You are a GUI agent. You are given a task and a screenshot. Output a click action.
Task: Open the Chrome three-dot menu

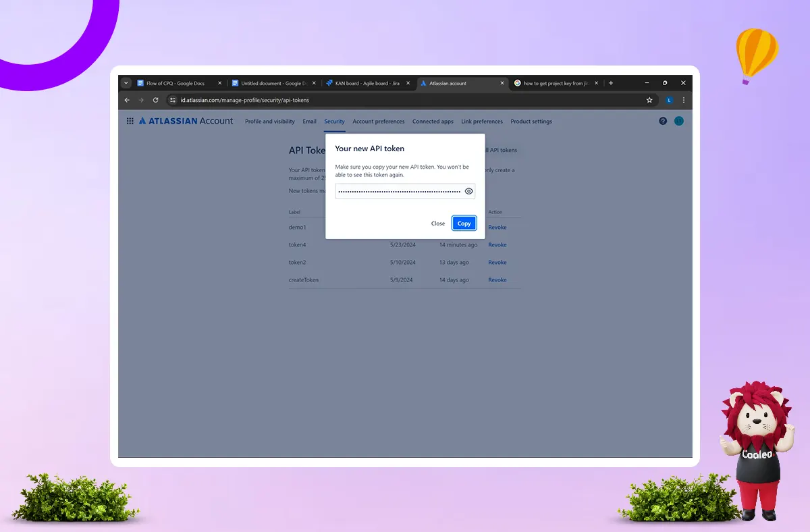[x=684, y=100]
